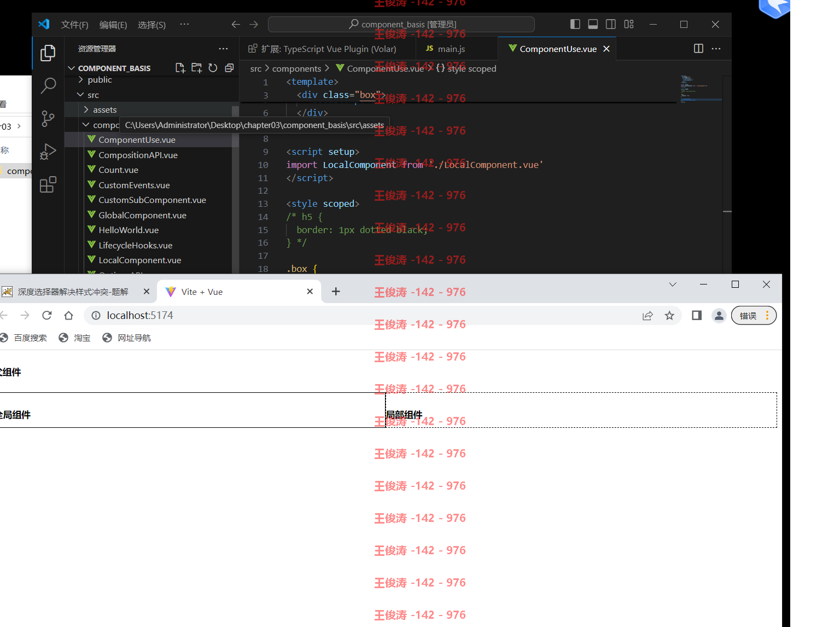Open the Explorer view in VS Code activity bar
Screen dimensions: 840x627
pyautogui.click(x=48, y=53)
